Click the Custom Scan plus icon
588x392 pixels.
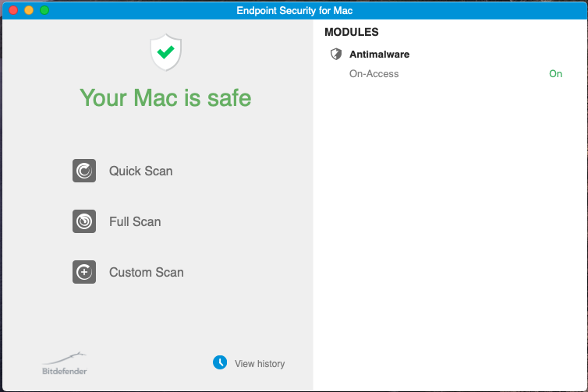pos(84,272)
